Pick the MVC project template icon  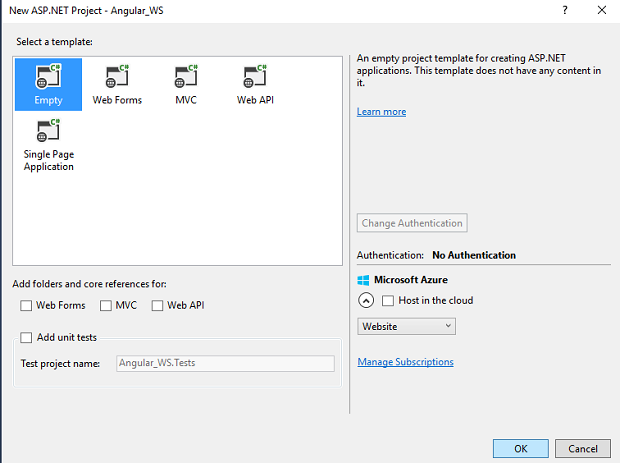186,84
